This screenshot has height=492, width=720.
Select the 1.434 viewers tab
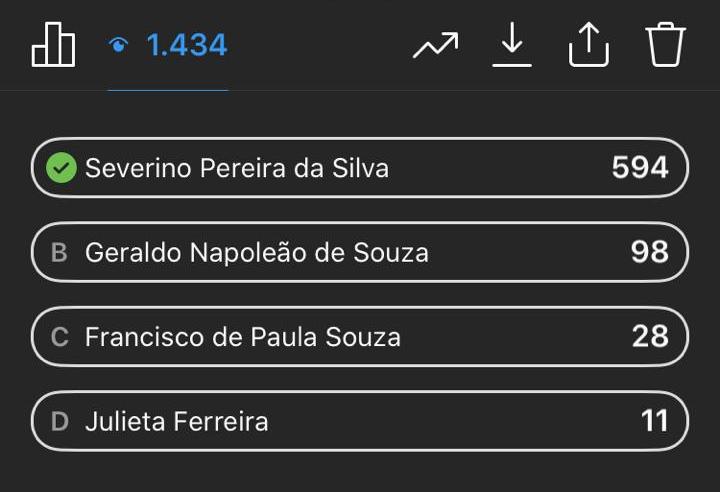[x=168, y=45]
